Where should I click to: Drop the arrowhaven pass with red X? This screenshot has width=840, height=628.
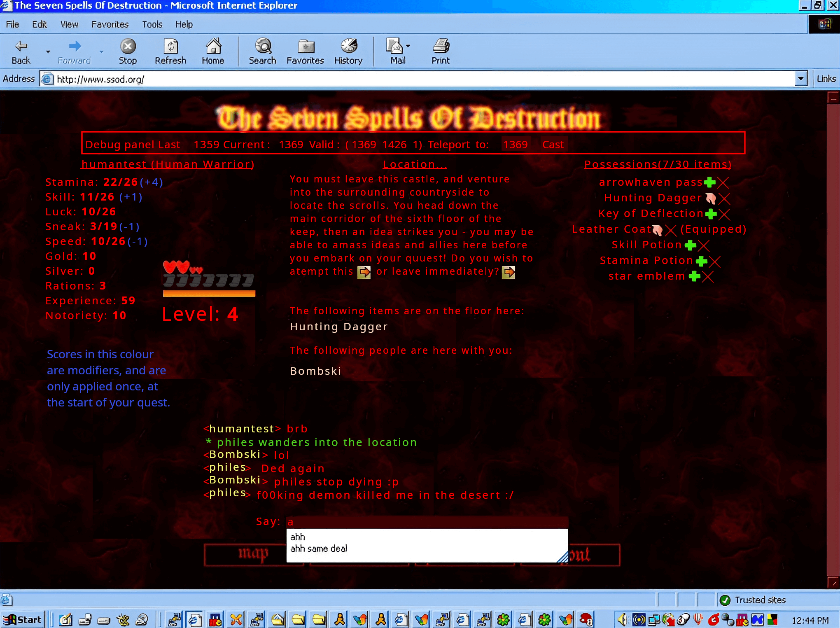click(x=723, y=182)
